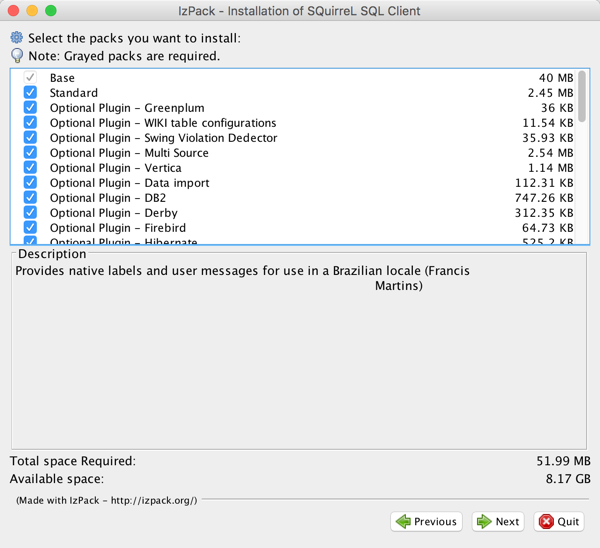
Task: Select Optional Plugin - Firebird row
Action: click(x=118, y=228)
